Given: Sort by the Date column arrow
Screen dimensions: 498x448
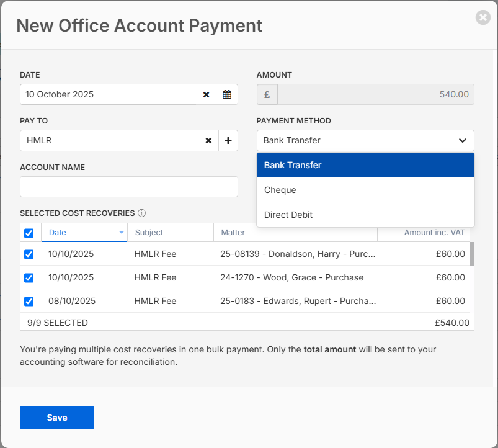Looking at the screenshot, I should tap(121, 233).
